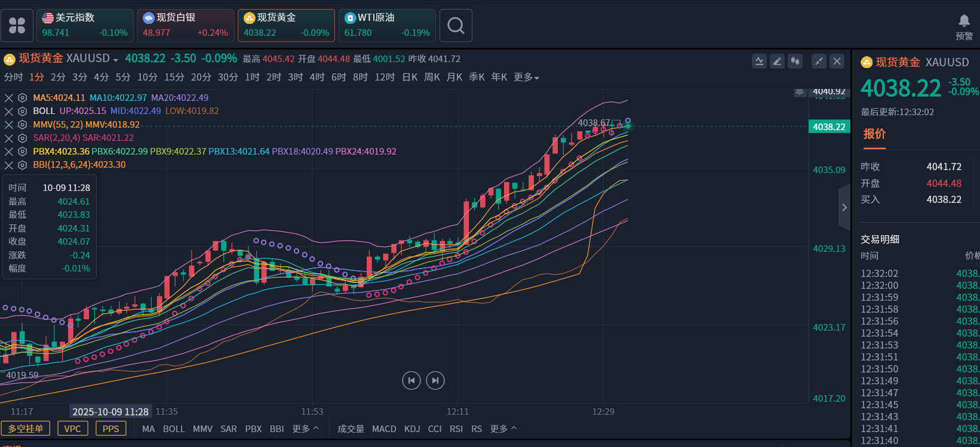This screenshot has height=447, width=980.
Task: Show the RSI sub-chart
Action: click(x=456, y=429)
